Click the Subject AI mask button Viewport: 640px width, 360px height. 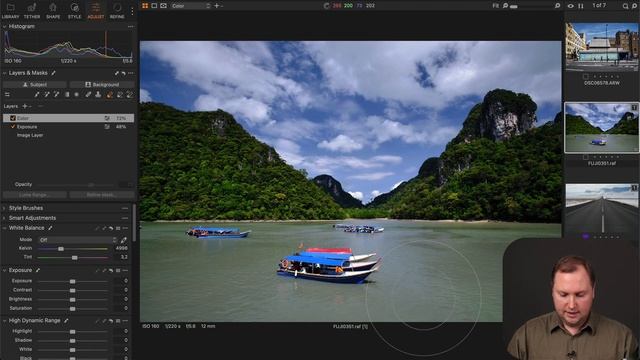click(x=35, y=84)
